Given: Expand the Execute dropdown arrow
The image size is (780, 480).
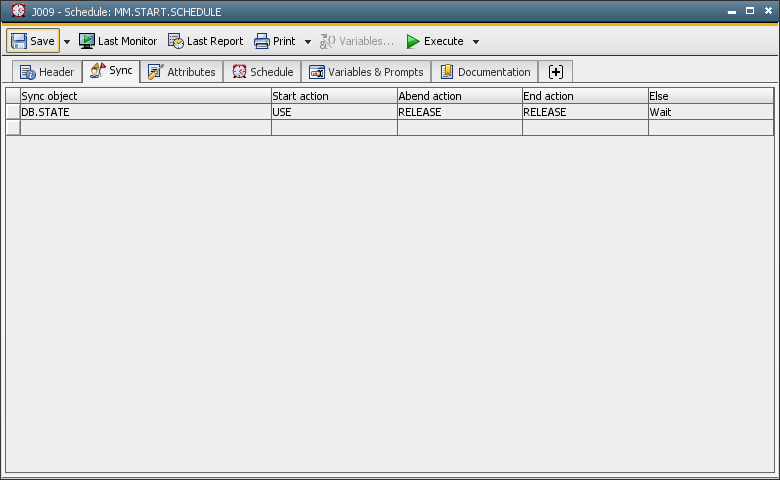Looking at the screenshot, I should point(476,42).
